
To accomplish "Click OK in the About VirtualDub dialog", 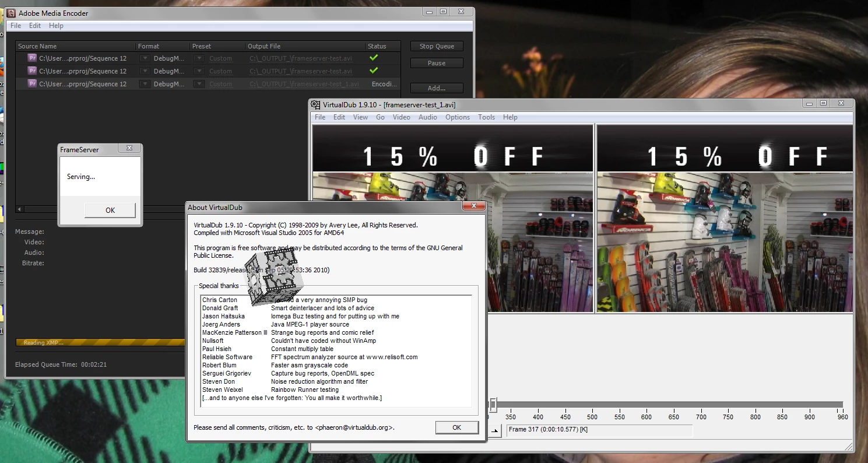I will pos(456,427).
